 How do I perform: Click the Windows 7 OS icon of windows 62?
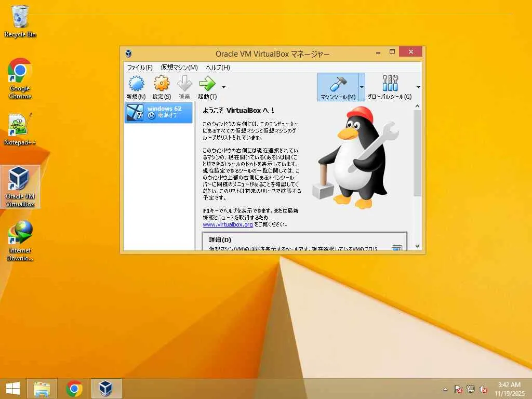click(135, 113)
